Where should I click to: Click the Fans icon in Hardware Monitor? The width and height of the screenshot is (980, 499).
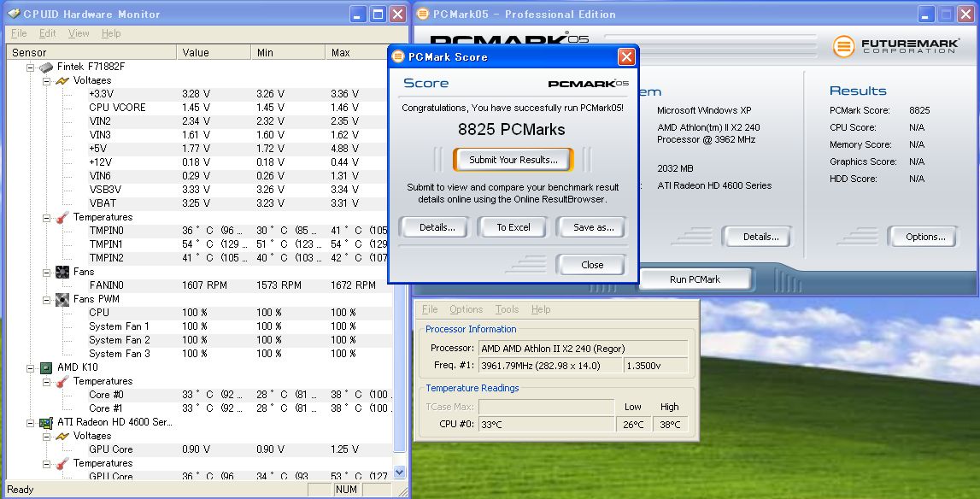pos(62,272)
